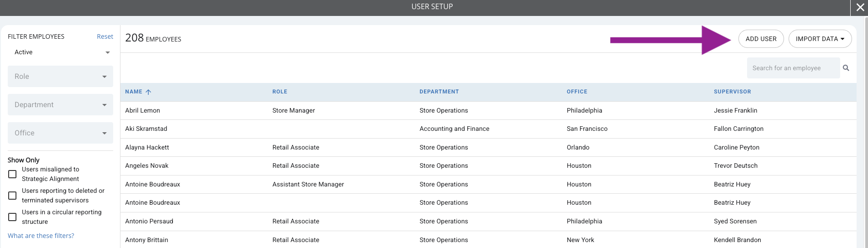Sort by the Role column header
868x248 pixels.
coord(280,92)
